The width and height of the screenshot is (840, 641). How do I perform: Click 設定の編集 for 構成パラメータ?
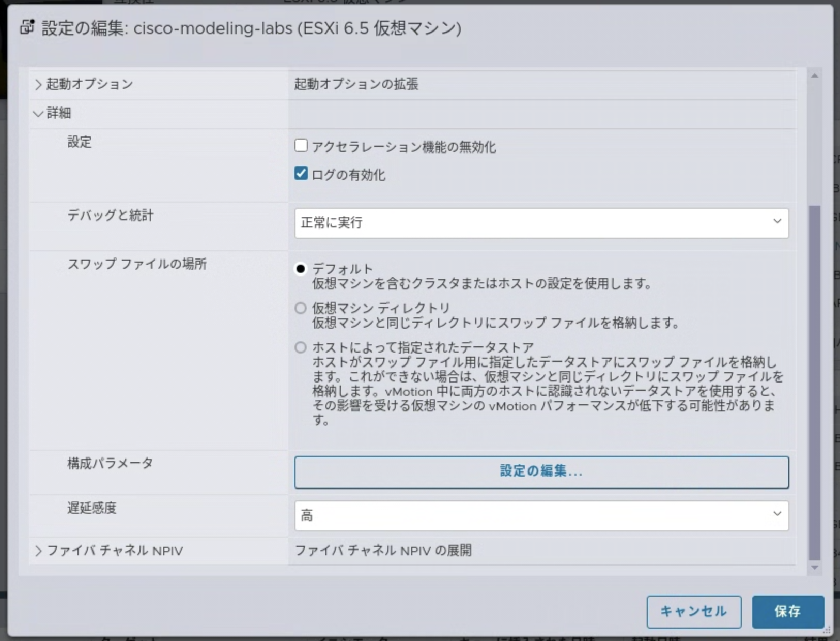tap(541, 472)
